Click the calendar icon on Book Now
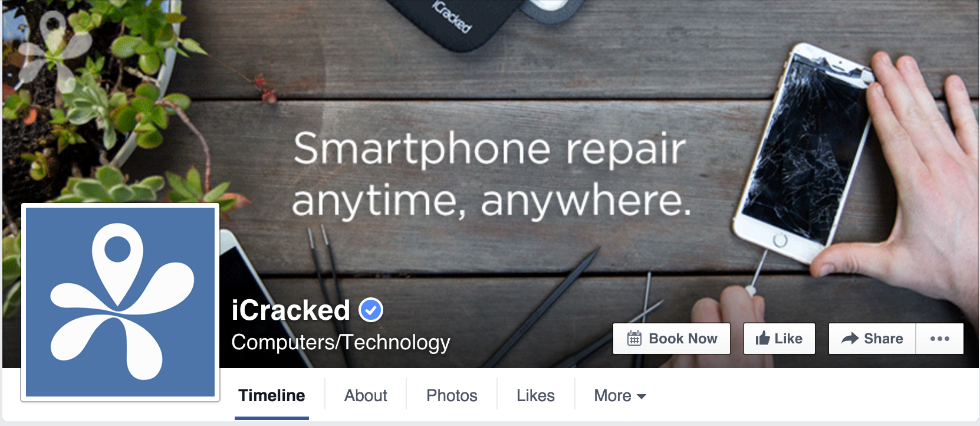 634,338
